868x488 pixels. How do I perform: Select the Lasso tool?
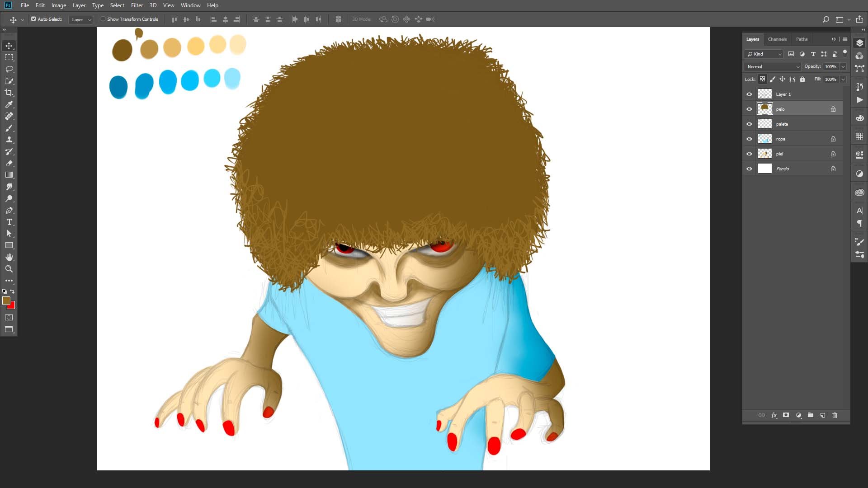9,69
